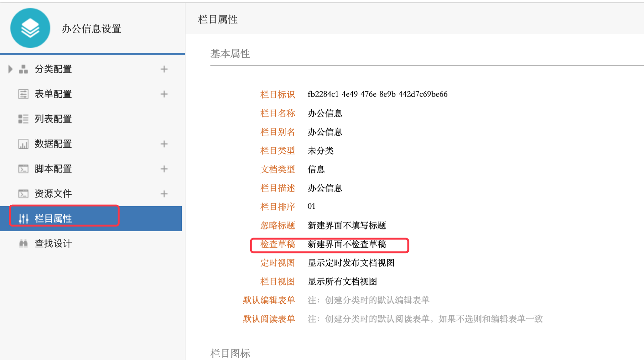This screenshot has width=644, height=362.
Task: Click the 默认编辑表单 field placeholder
Action: click(368, 300)
